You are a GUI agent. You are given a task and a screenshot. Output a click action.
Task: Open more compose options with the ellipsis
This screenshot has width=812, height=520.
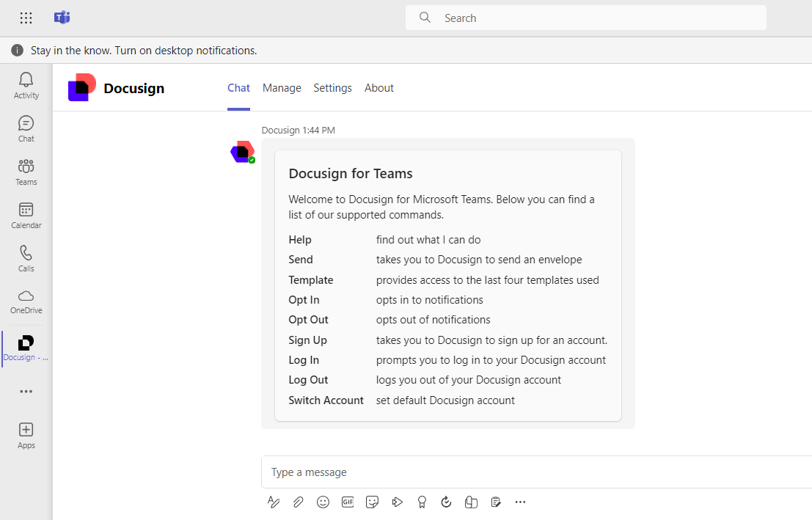click(520, 502)
